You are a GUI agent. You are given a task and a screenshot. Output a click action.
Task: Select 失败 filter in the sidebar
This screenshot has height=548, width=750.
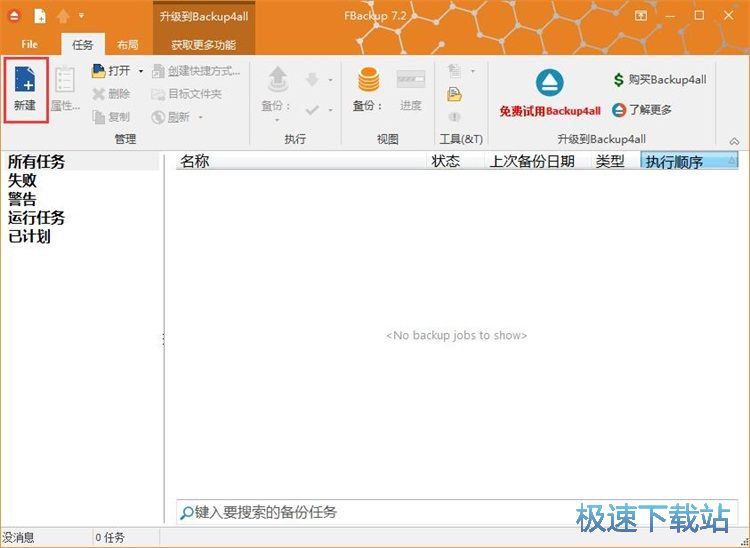click(x=22, y=180)
